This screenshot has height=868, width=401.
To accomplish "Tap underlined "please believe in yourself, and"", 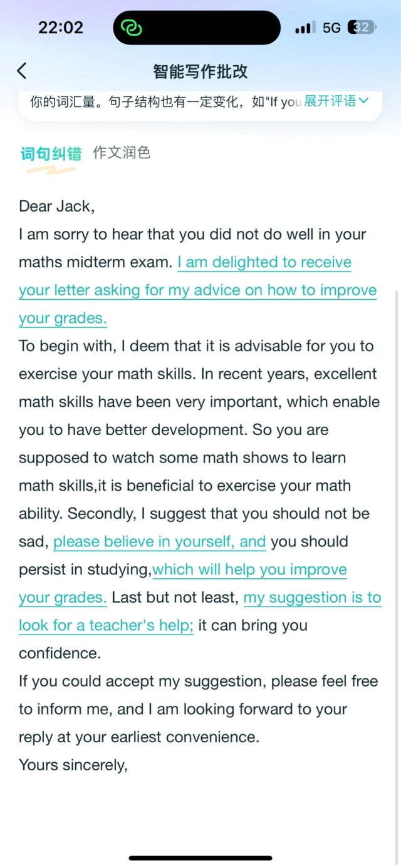I will [x=160, y=541].
